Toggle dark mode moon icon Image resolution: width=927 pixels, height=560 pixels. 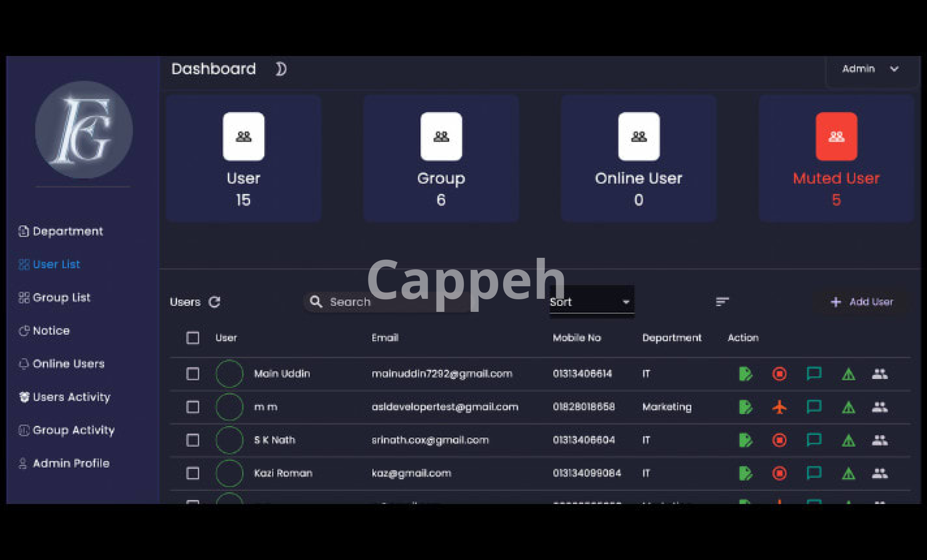pyautogui.click(x=281, y=69)
